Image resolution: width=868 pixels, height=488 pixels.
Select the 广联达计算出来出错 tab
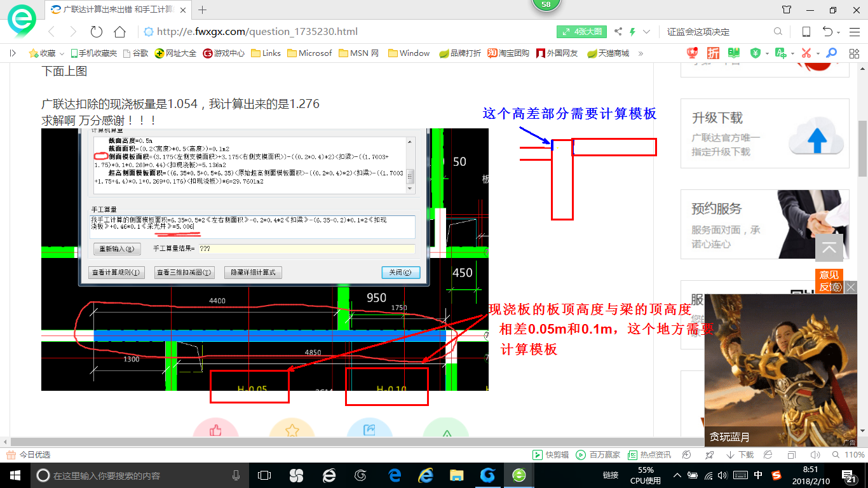(117, 10)
